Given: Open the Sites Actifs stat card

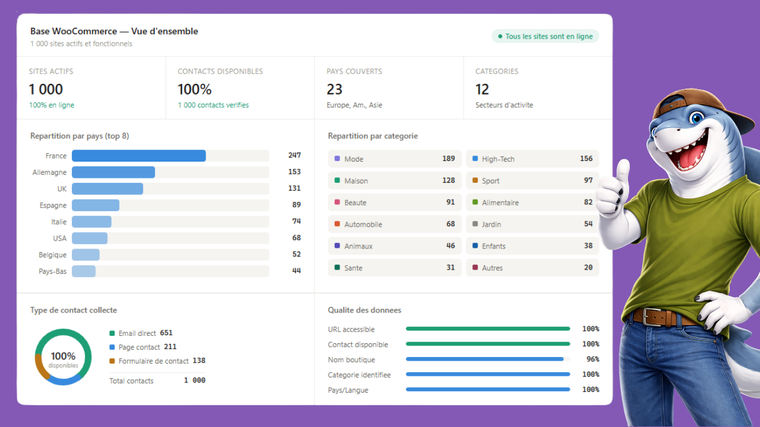Looking at the screenshot, I should [x=91, y=88].
